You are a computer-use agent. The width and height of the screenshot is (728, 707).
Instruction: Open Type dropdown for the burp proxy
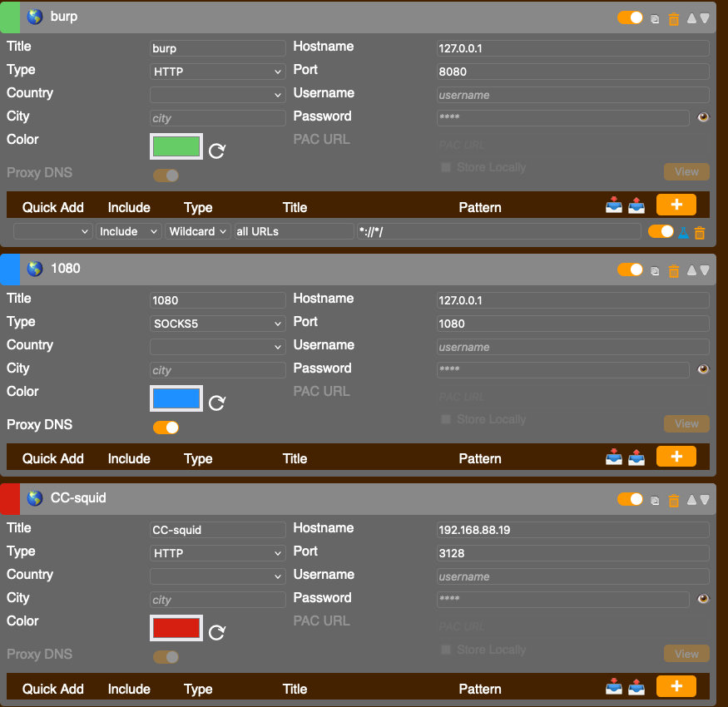pyautogui.click(x=218, y=72)
